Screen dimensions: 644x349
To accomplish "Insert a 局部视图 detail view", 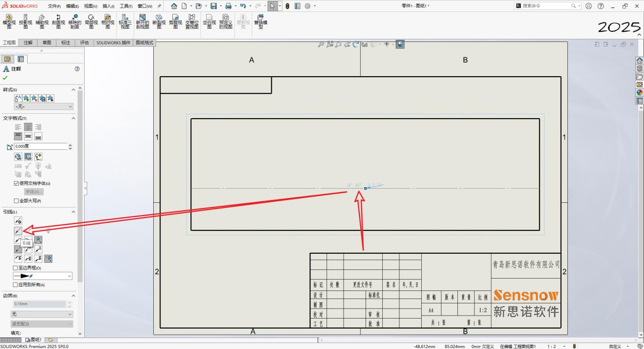I will pos(91,21).
